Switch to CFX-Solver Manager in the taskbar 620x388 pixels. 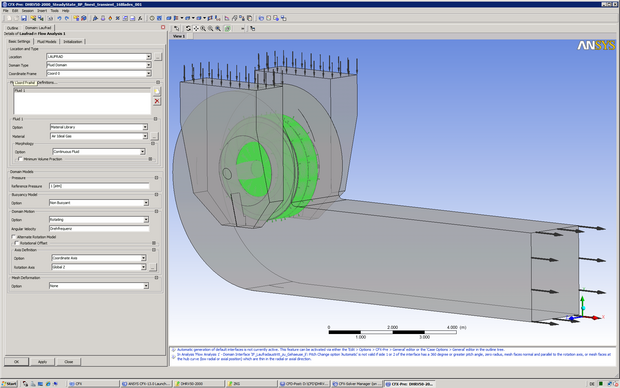tap(357, 384)
